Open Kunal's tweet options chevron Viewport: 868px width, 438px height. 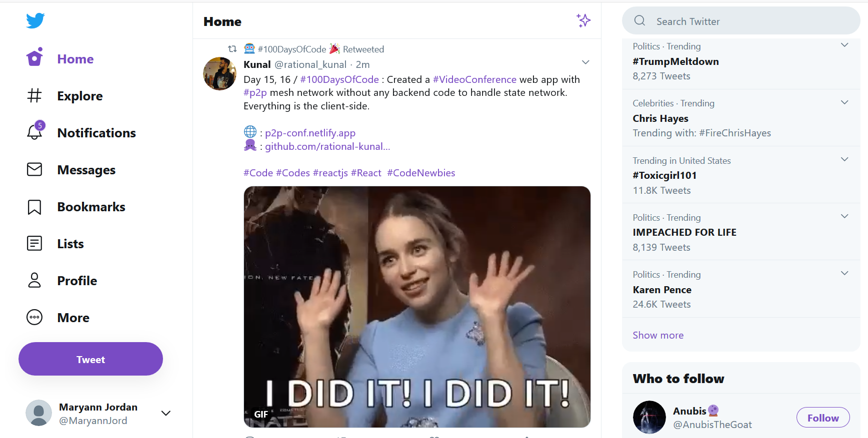tap(585, 62)
